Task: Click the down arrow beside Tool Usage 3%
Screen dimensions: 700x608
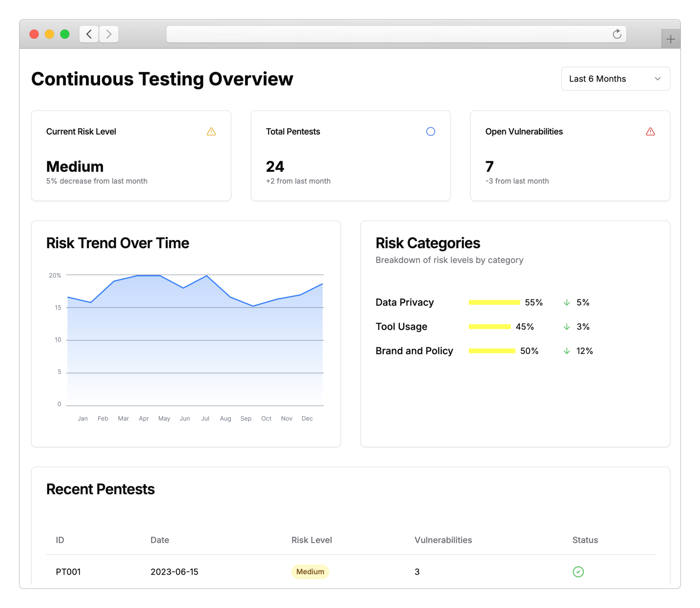Action: click(x=567, y=327)
